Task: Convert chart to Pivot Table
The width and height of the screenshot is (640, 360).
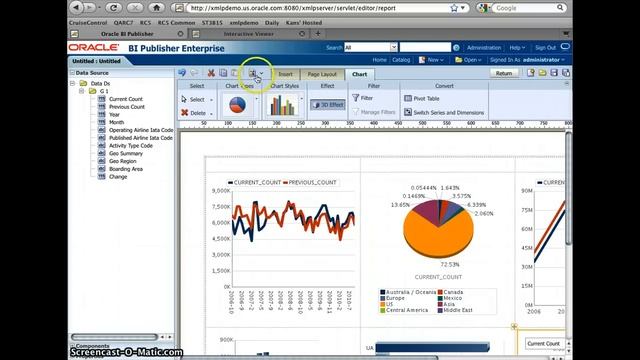Action: (x=422, y=98)
